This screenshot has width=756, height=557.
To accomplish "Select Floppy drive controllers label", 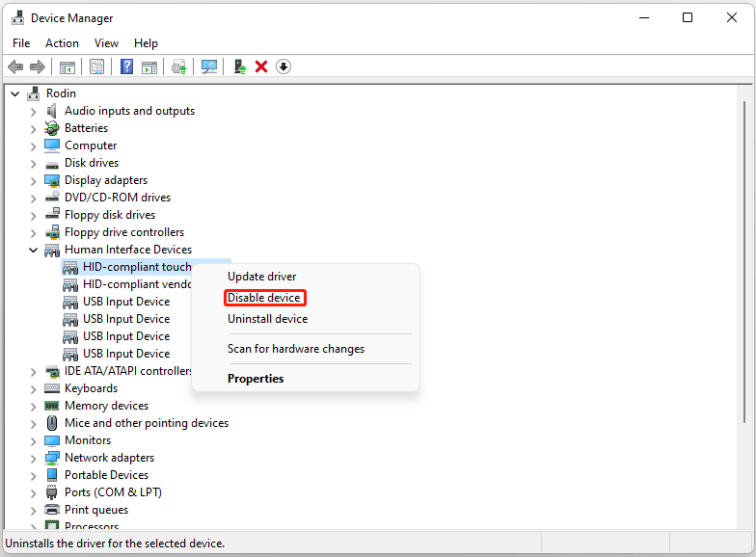I will [124, 232].
